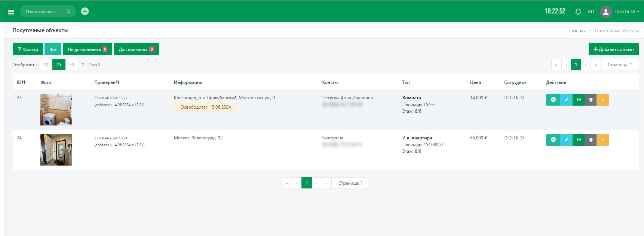644x236 pixels.
Task: Open WhatsApp for object 24
Action: [579, 140]
